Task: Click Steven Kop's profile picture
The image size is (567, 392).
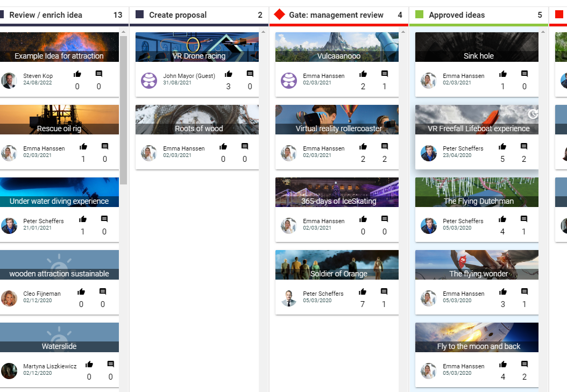Action: [9, 80]
